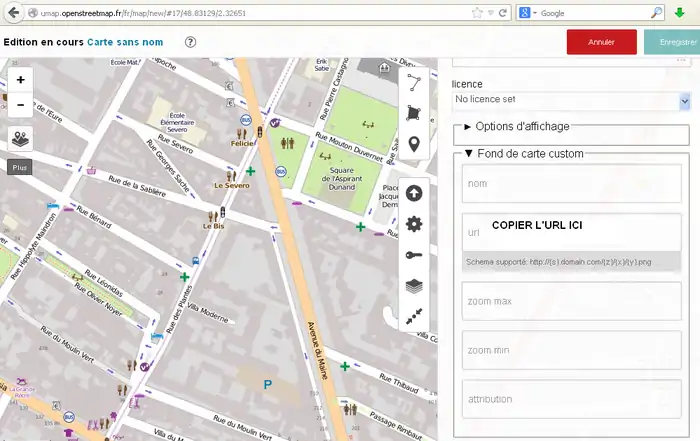
Task: Click the Plus button on the map
Action: point(20,167)
